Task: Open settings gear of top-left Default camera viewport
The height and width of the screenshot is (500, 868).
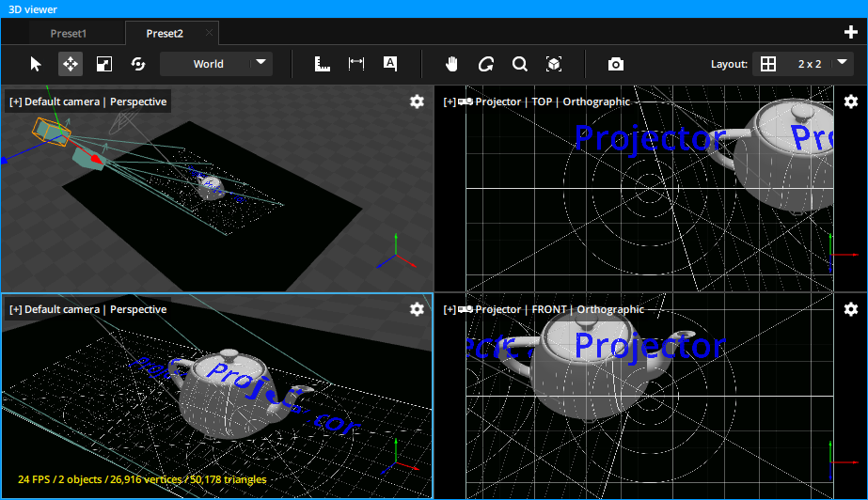Action: pos(417,102)
